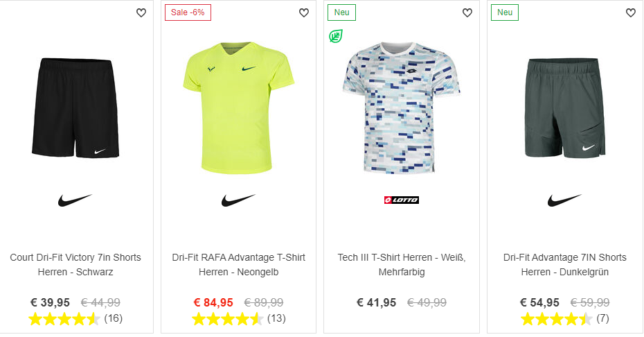Click the green eco leaf icon
This screenshot has height=337, width=644.
coord(336,36)
